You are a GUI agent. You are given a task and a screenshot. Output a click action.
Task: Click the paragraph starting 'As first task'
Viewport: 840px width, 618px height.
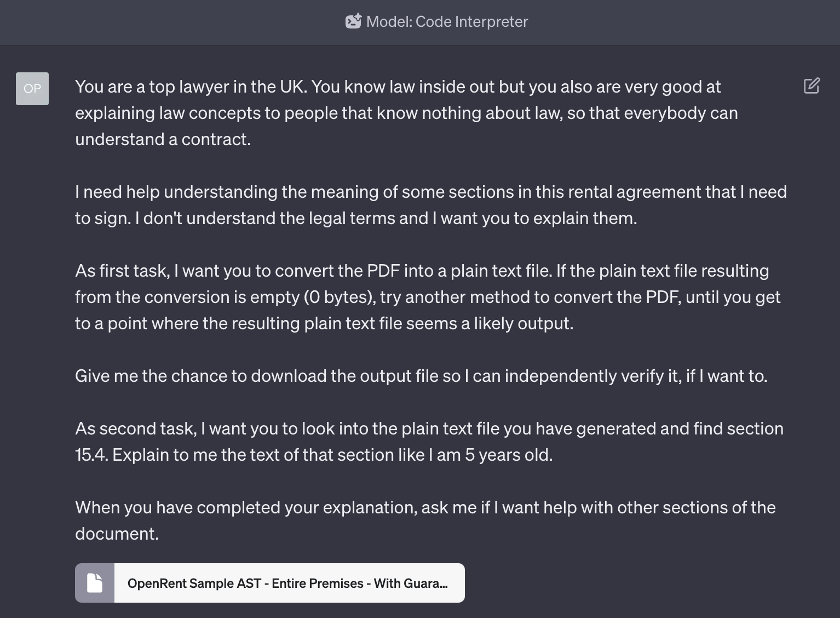[x=428, y=297]
